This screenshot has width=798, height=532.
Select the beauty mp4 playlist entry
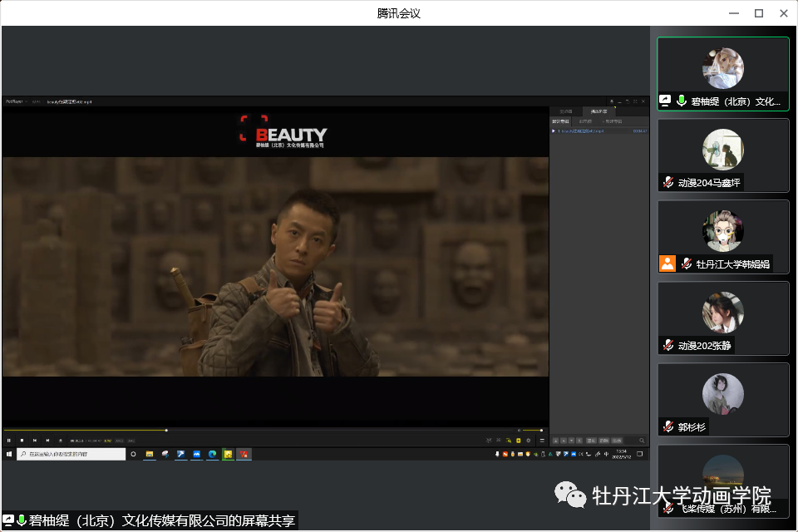coord(599,131)
